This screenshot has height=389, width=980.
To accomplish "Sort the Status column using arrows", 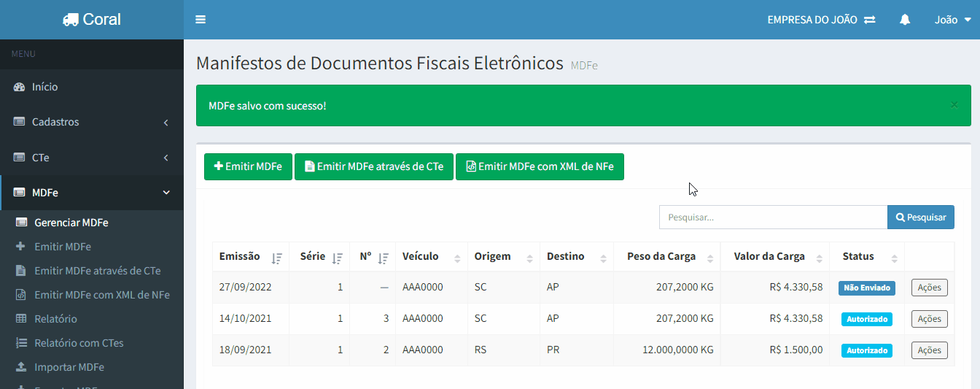I will pyautogui.click(x=892, y=258).
